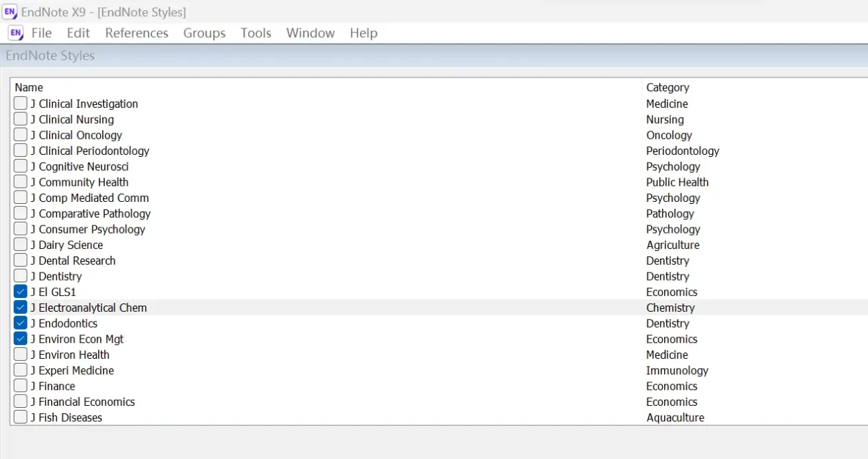This screenshot has width=868, height=459.
Task: Select the 'J Clinical Oncology' style name
Action: click(x=76, y=135)
